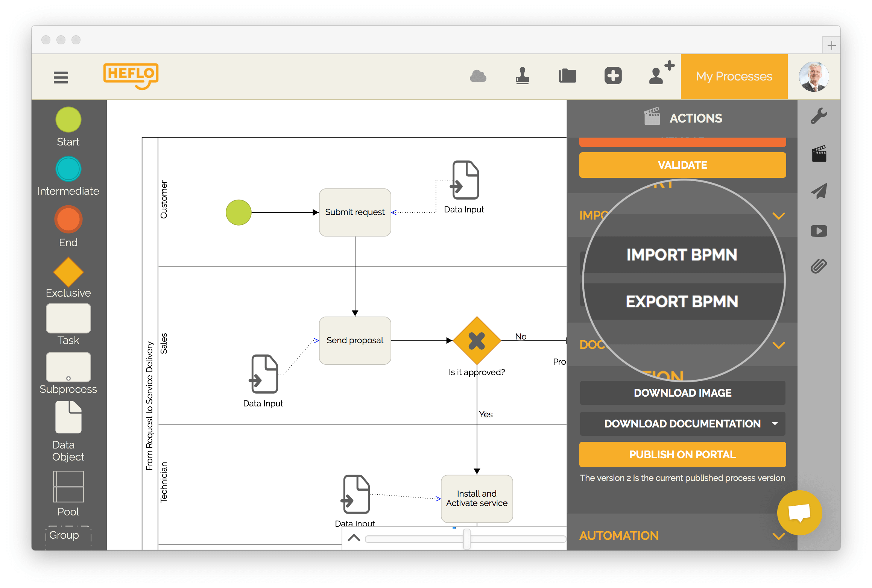Open the clapperboard actions sidebar icon
The height and width of the screenshot is (588, 872).
coord(819,154)
